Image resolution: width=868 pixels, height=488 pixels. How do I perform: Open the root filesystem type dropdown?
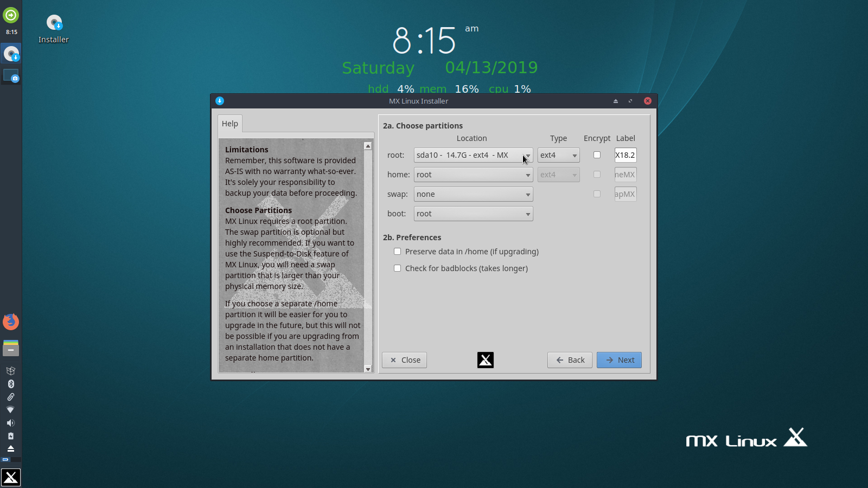(x=558, y=155)
